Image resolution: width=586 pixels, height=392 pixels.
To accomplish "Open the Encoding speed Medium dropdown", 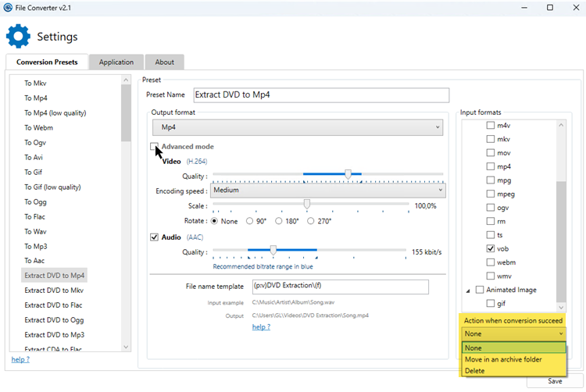I will pyautogui.click(x=327, y=190).
